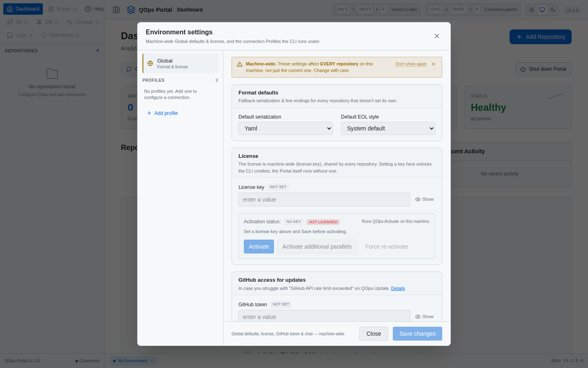588x368 pixels.
Task: Click the empty folder icon under Repositories
Action: (52, 74)
